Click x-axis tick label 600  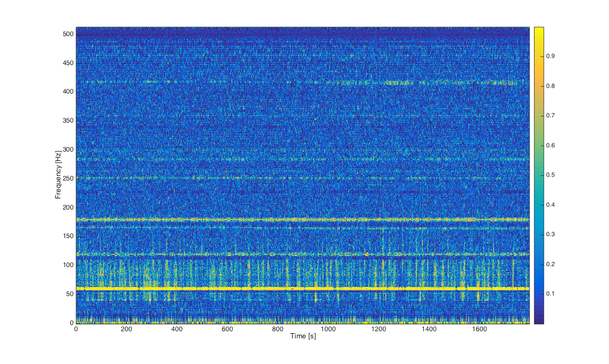tap(227, 329)
